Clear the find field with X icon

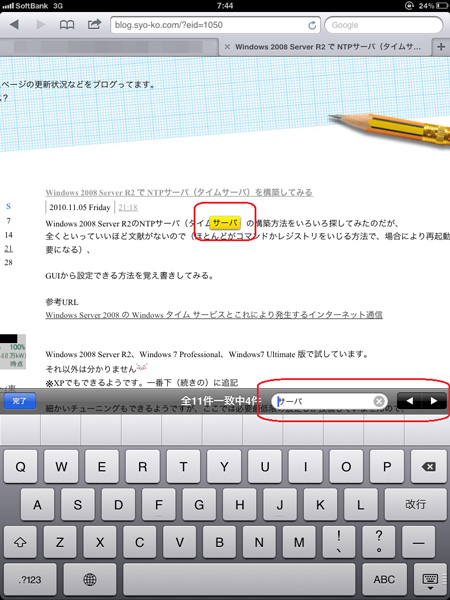378,401
